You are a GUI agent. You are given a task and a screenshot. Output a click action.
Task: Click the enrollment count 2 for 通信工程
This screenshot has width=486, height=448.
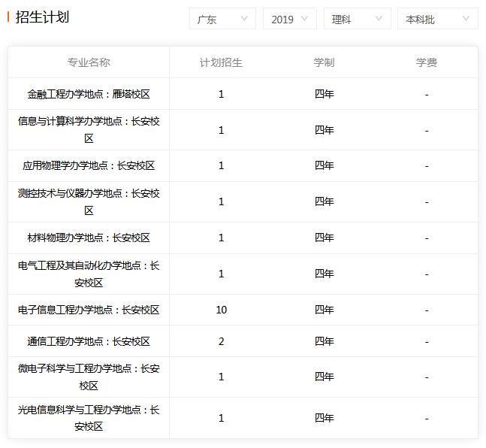pyautogui.click(x=222, y=341)
